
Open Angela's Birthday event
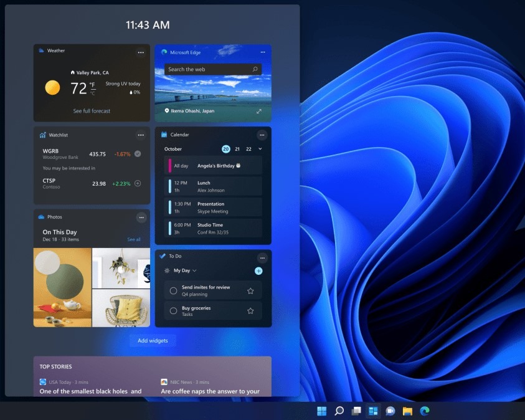coord(213,166)
